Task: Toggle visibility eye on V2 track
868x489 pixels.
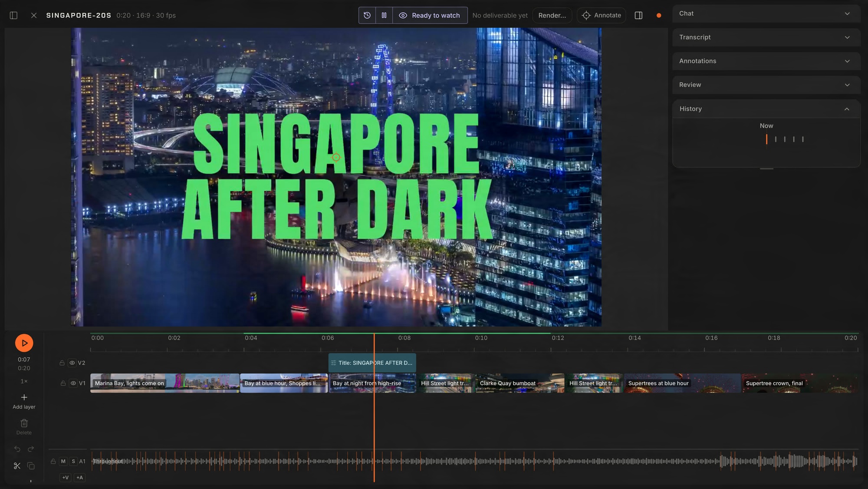Action: tap(72, 363)
